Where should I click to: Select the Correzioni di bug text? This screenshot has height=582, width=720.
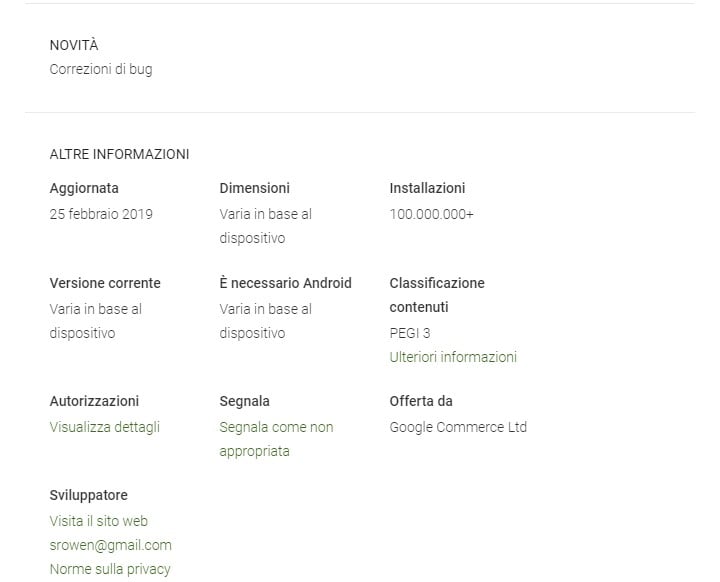click(x=101, y=70)
